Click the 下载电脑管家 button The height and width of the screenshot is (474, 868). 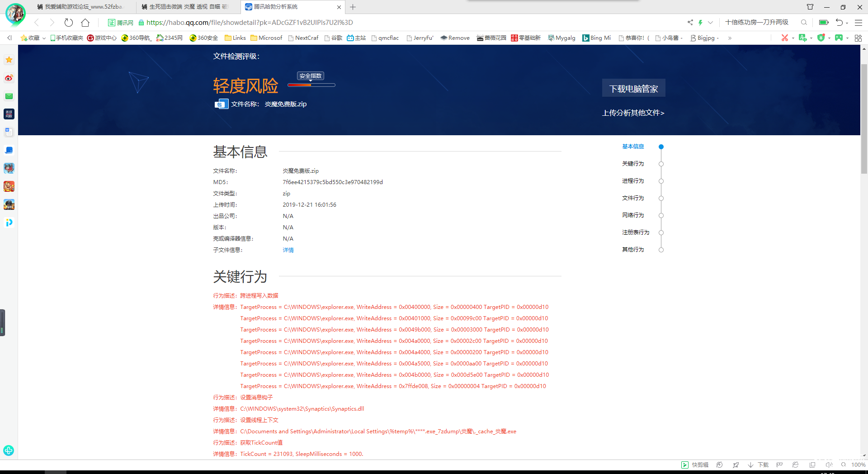[633, 88]
